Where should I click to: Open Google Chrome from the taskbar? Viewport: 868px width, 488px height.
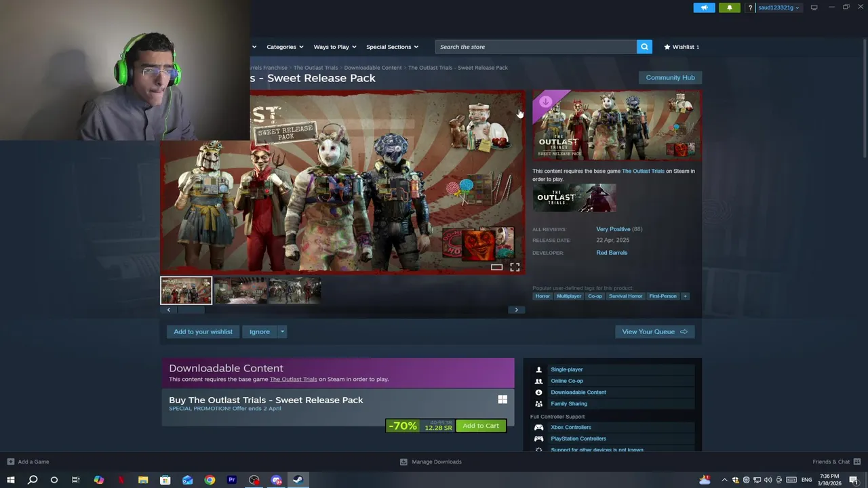(210, 480)
